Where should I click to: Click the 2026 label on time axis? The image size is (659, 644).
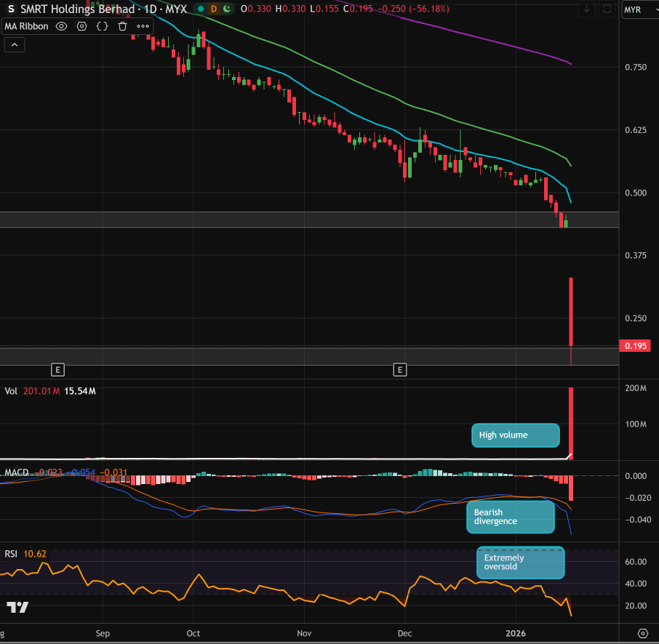[516, 633]
